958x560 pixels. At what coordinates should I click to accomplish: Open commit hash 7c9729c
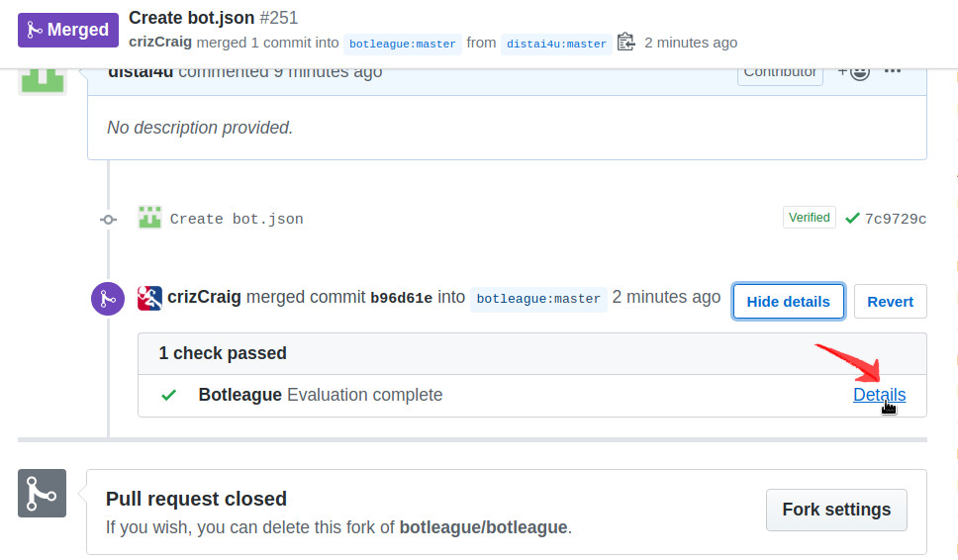896,219
